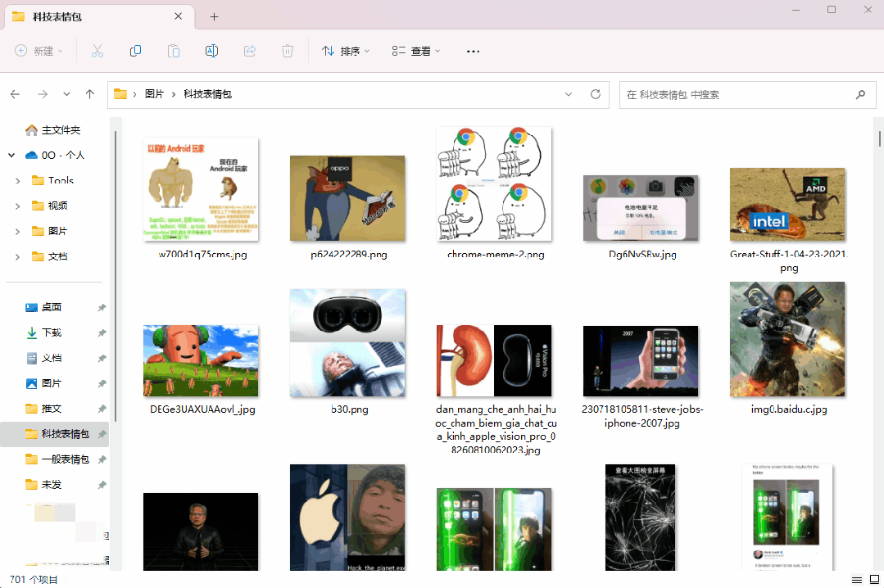The image size is (884, 588).
Task: Open 下载 in quick access
Action: [x=43, y=332]
